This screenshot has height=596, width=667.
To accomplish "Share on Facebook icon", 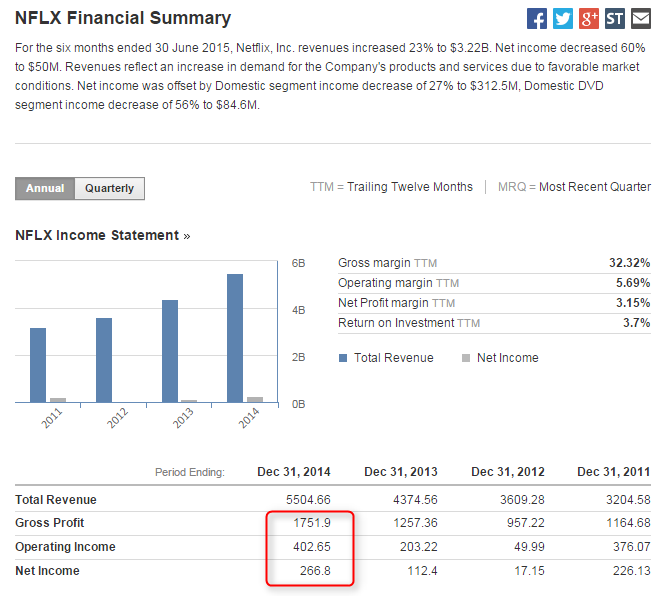I will pyautogui.click(x=536, y=19).
